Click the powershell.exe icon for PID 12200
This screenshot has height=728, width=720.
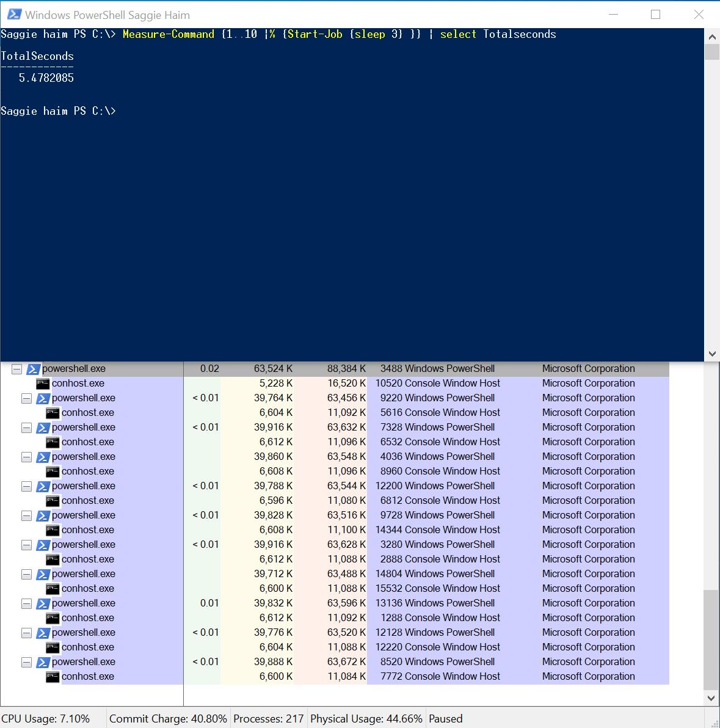tap(43, 486)
